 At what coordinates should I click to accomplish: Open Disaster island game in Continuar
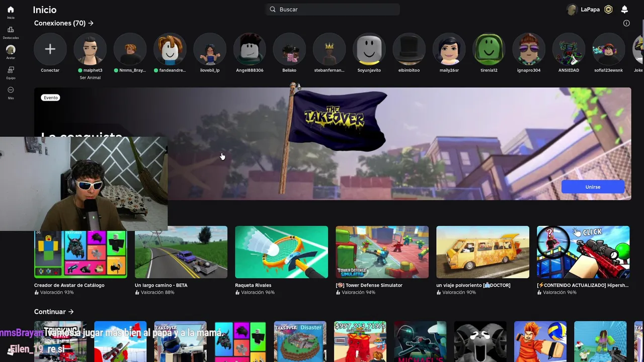pyautogui.click(x=300, y=341)
